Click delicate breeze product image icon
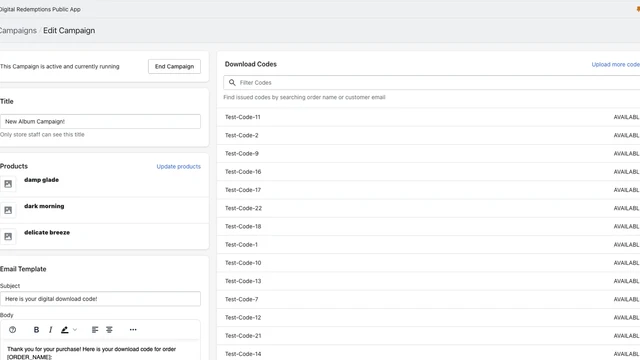This screenshot has width=640, height=360. (8, 236)
